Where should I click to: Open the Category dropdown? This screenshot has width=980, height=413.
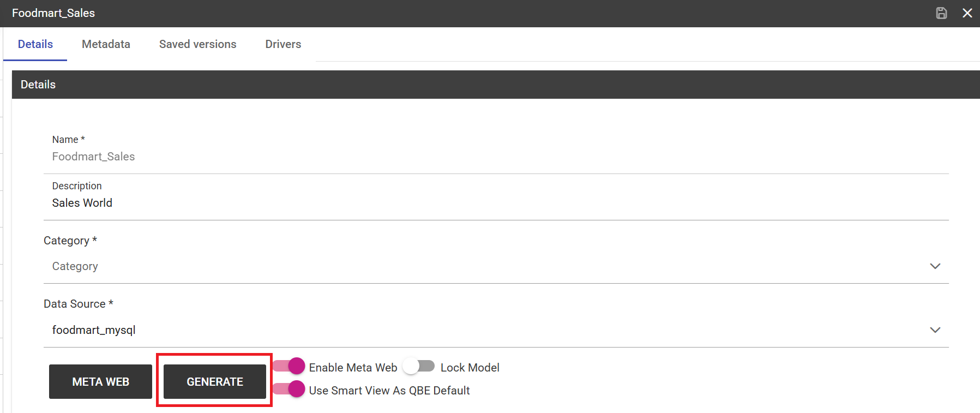tap(496, 266)
